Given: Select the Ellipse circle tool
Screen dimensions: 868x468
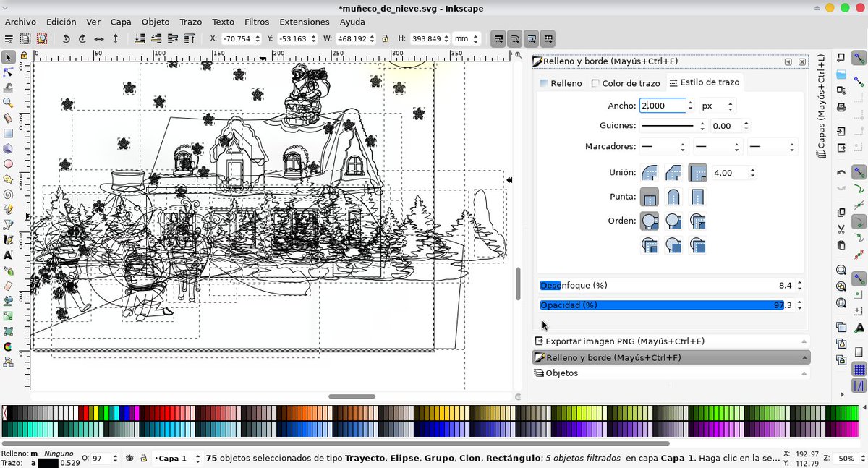Looking at the screenshot, I should coord(8,163).
